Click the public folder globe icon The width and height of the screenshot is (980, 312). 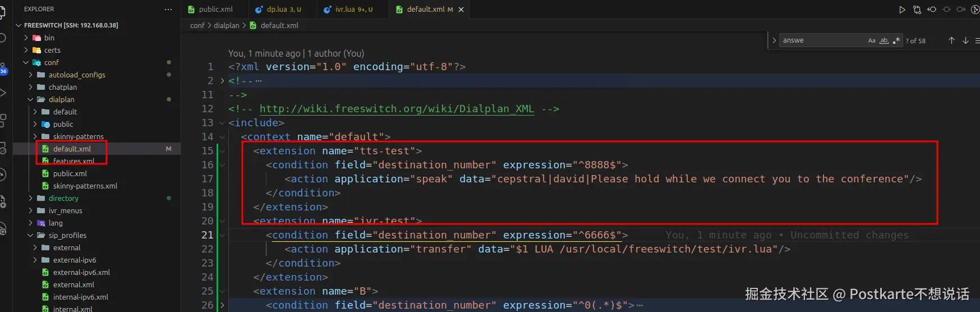46,124
